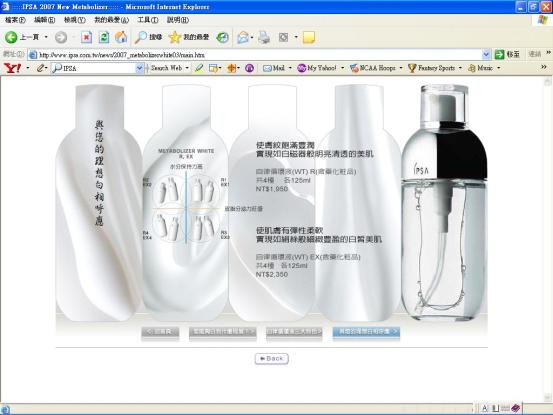Open My Yahoo! from toolbar
The height and width of the screenshot is (415, 553).
tap(317, 68)
